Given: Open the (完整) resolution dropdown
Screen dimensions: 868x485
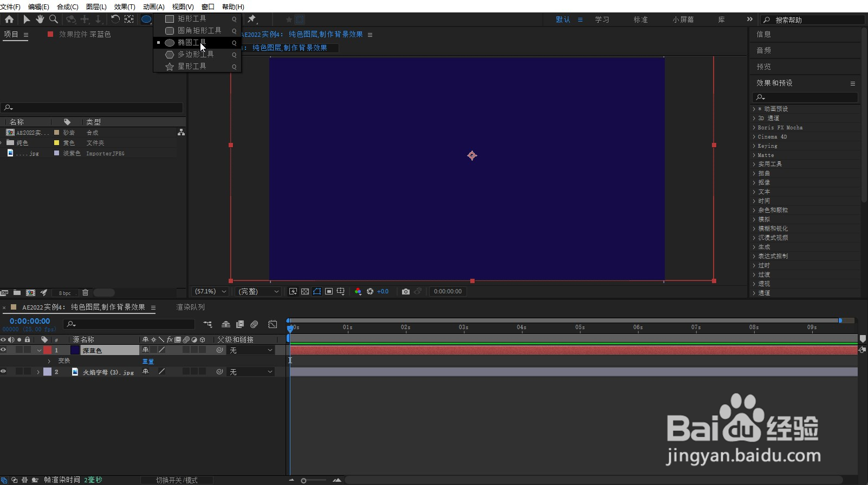Looking at the screenshot, I should click(258, 291).
